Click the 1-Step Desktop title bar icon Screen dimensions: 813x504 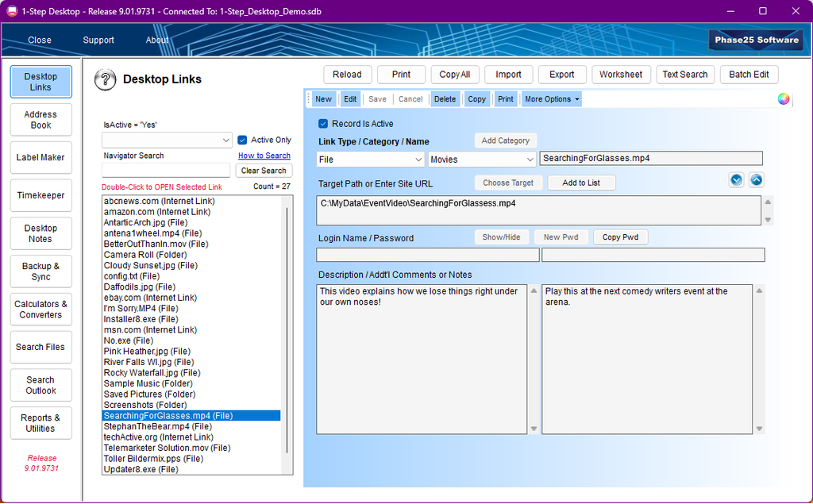point(12,11)
